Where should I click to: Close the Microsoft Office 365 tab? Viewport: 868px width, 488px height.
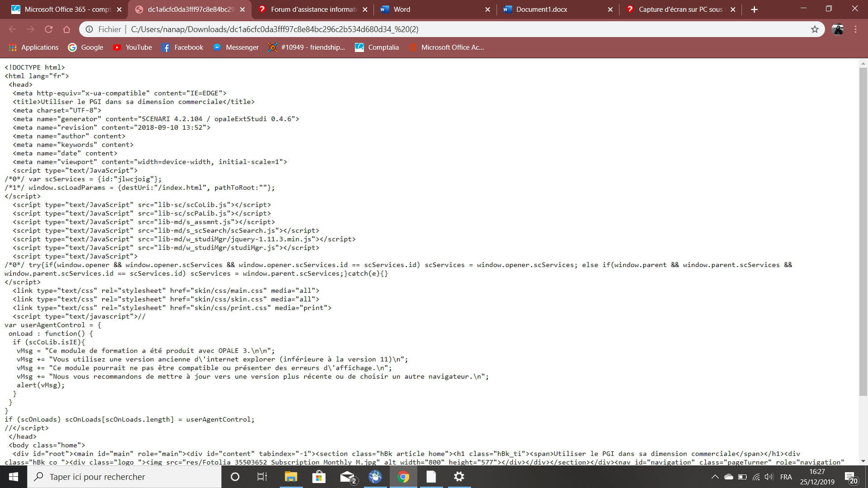[119, 9]
